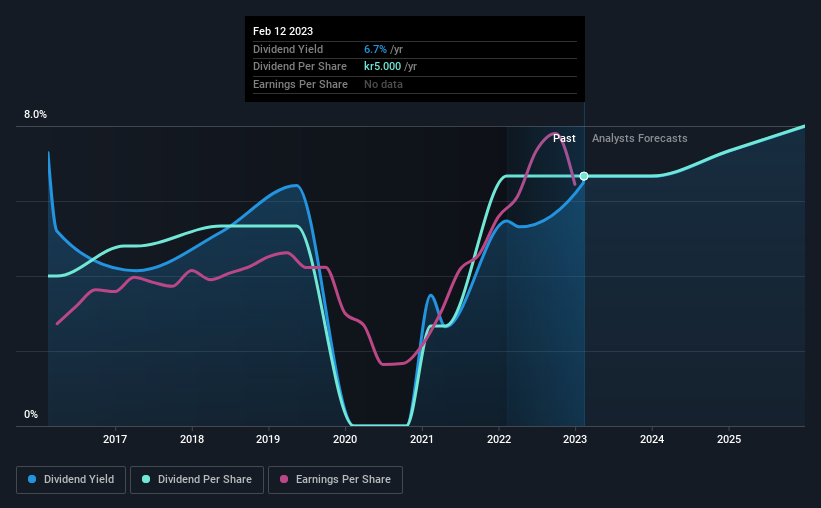Click the 2023 x-axis label

pyautogui.click(x=575, y=439)
